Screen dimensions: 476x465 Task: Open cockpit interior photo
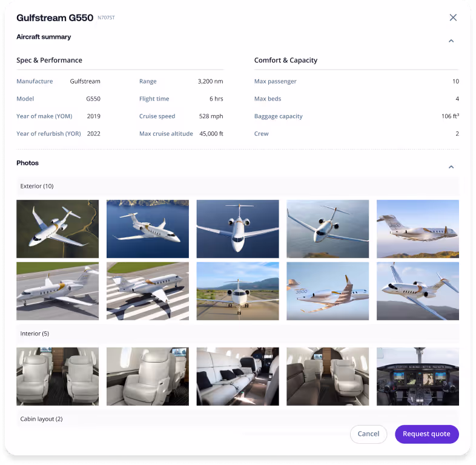click(418, 377)
